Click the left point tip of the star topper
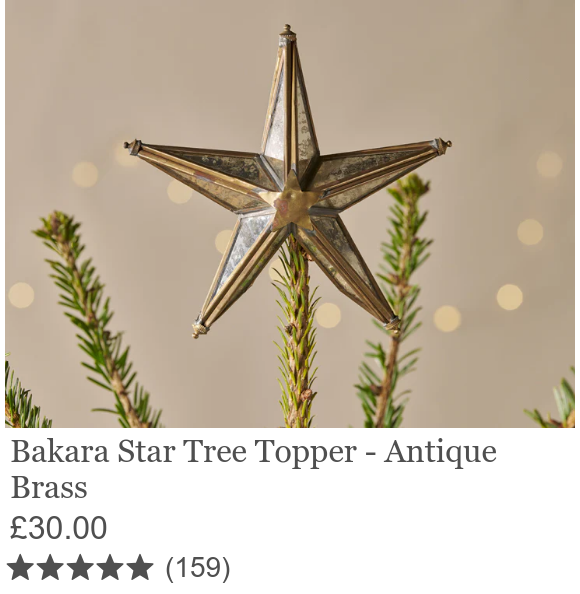The width and height of the screenshot is (580, 594). 133,146
